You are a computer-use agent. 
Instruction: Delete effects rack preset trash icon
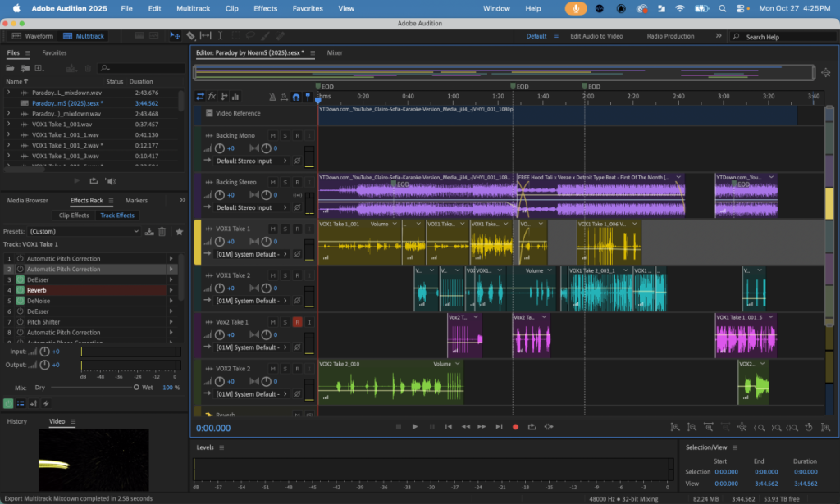[x=162, y=232]
